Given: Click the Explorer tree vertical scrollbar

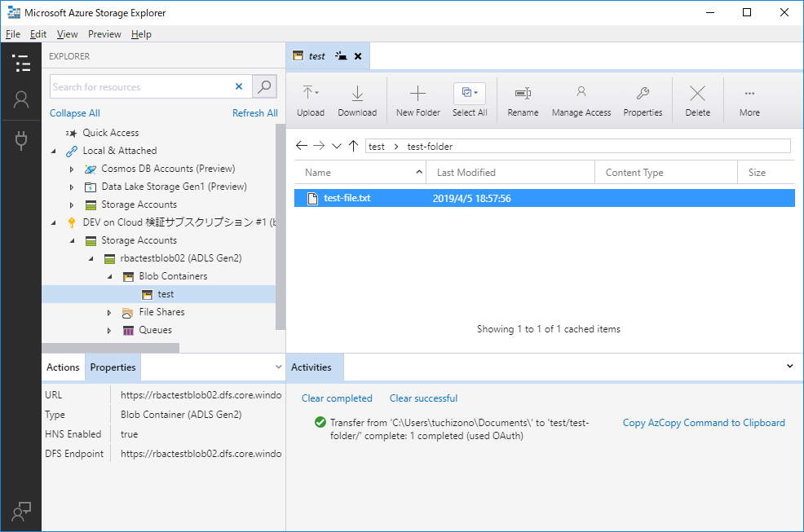Looking at the screenshot, I should [281, 226].
